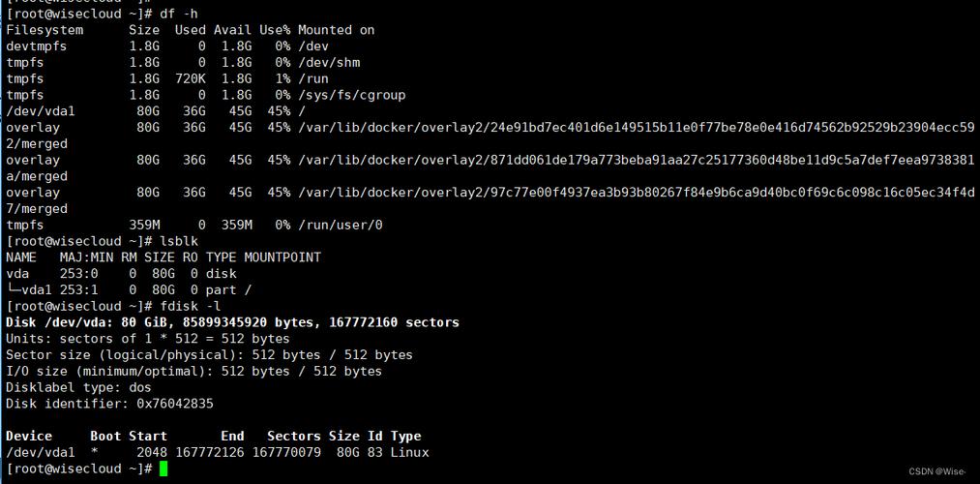
Task: Click the MOUNTPOINT header in lsblk output
Action: [282, 257]
